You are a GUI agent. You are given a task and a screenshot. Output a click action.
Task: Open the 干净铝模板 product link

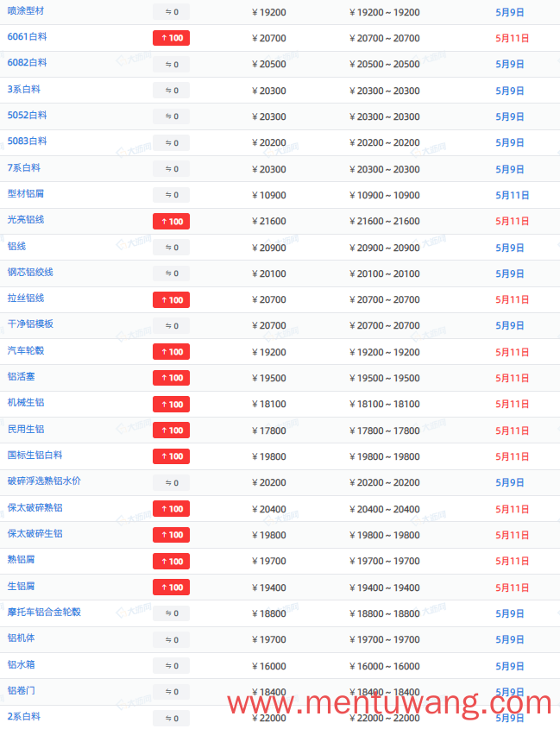(30, 324)
